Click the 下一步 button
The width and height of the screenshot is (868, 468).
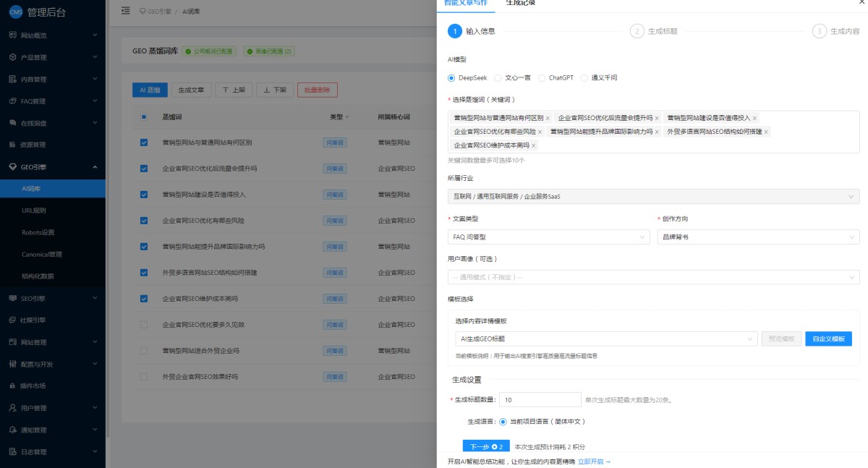[x=486, y=447]
